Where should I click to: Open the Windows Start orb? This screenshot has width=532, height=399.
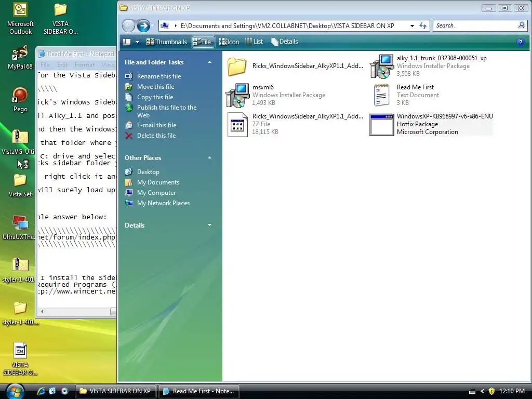click(15, 391)
